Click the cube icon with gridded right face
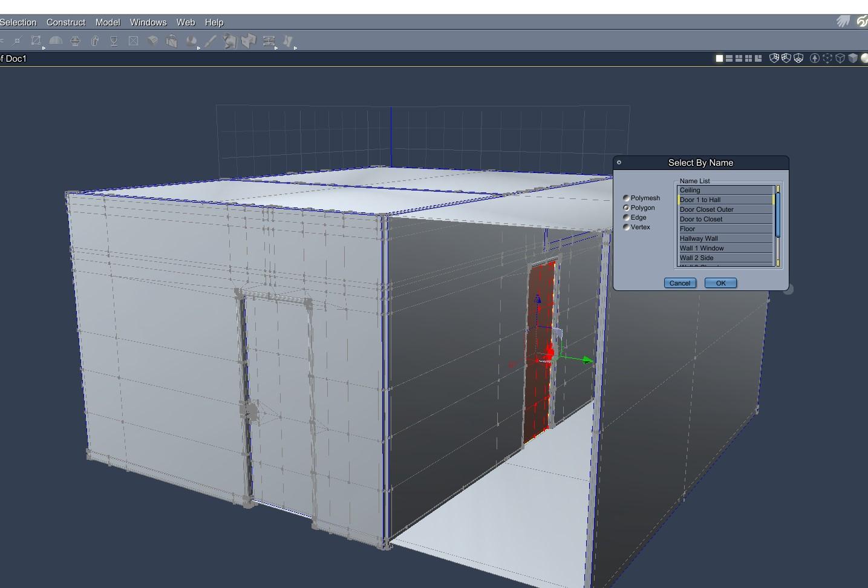The height and width of the screenshot is (588, 868). pyautogui.click(x=774, y=58)
